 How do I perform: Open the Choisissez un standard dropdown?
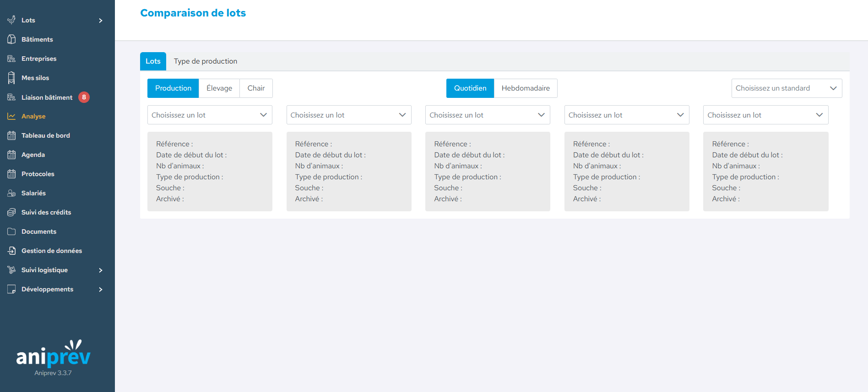(x=786, y=88)
